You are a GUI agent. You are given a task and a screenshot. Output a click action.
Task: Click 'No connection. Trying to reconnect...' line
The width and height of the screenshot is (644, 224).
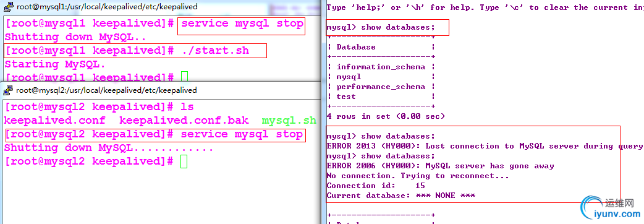tap(418, 176)
